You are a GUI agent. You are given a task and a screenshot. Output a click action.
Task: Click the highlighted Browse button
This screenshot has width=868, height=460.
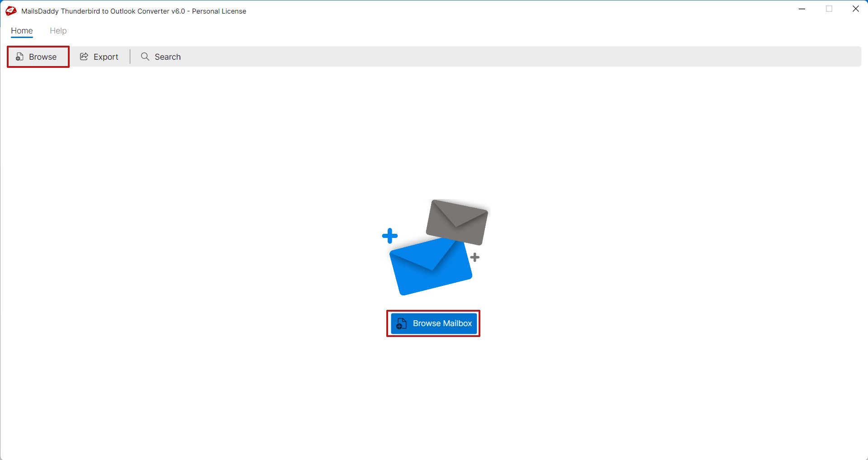pyautogui.click(x=38, y=57)
